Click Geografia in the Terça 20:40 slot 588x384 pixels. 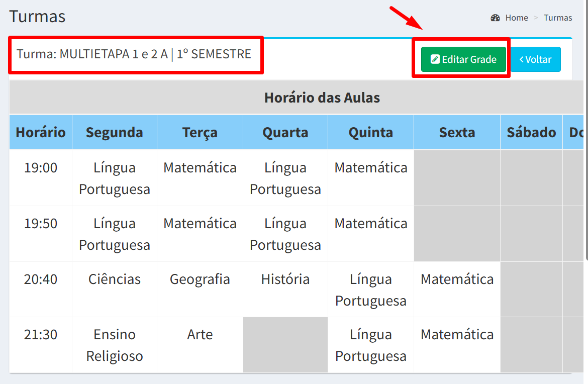pos(200,279)
